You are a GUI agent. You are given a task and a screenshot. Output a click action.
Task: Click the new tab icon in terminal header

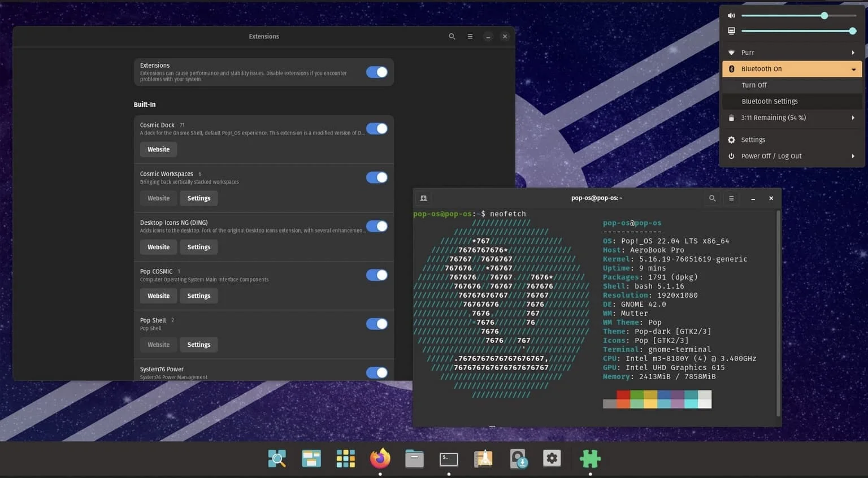coord(423,198)
